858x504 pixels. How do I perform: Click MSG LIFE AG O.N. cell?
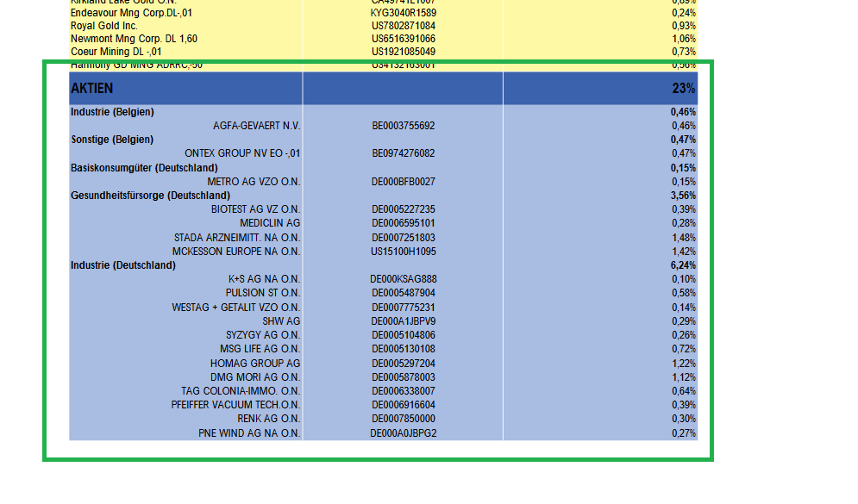(260, 349)
